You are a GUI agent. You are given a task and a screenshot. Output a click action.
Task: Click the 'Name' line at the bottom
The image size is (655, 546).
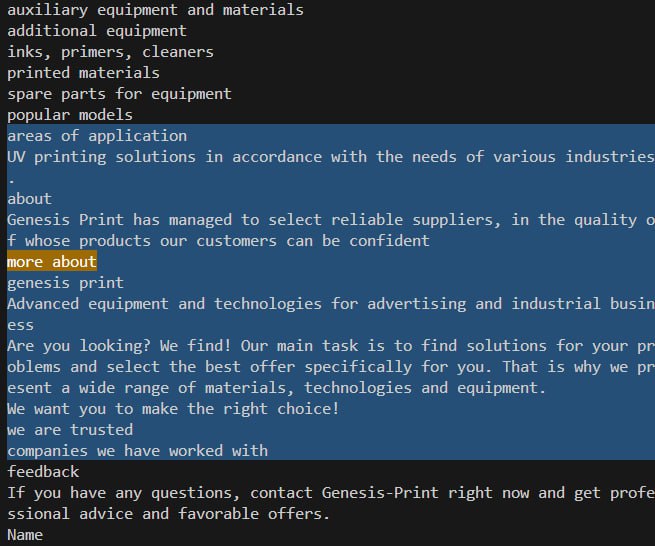(x=25, y=535)
